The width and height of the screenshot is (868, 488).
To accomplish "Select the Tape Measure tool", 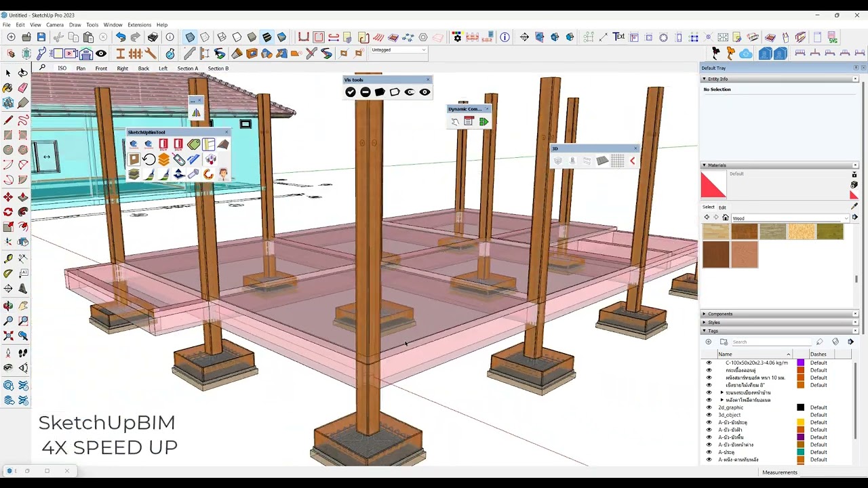I will [x=7, y=258].
